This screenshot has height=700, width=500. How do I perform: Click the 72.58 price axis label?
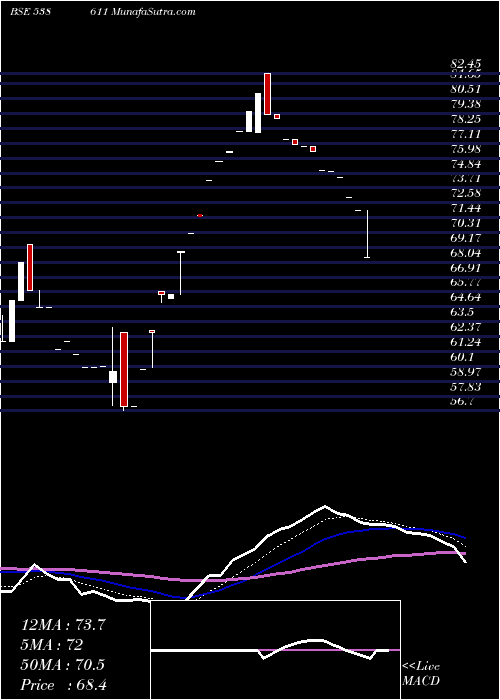coord(466,193)
